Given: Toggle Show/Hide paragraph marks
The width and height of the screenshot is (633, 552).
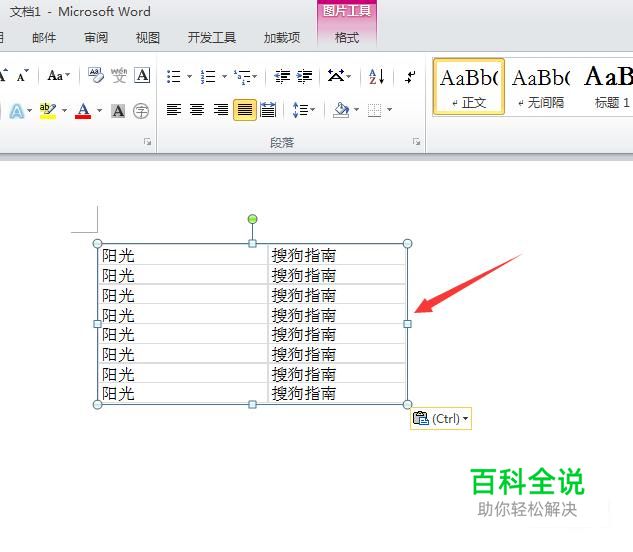Looking at the screenshot, I should point(410,76).
